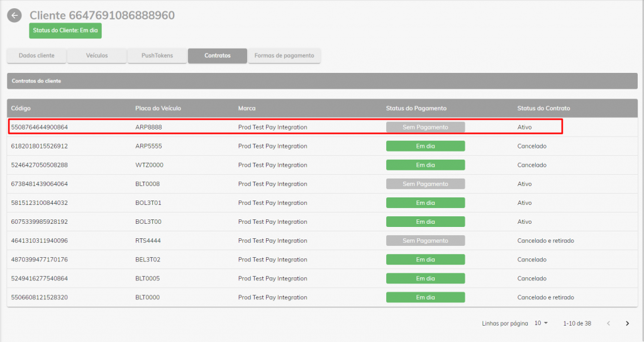Click the plate ARP8888
Viewport: 644px width, 342px height.
tap(148, 127)
